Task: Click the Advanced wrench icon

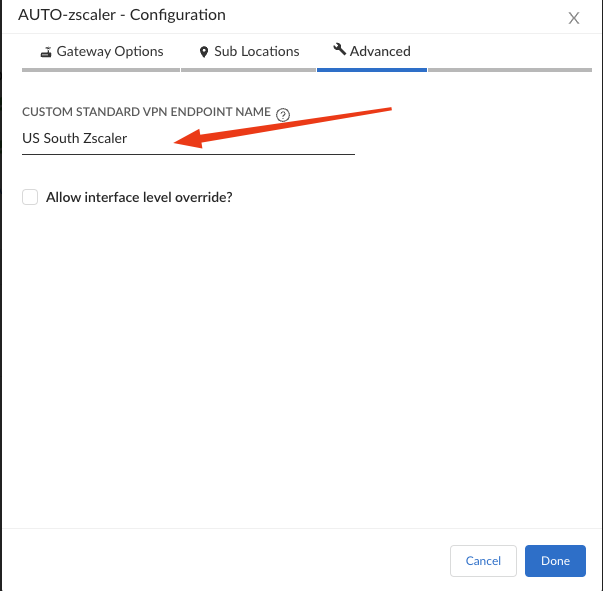Action: [x=339, y=50]
